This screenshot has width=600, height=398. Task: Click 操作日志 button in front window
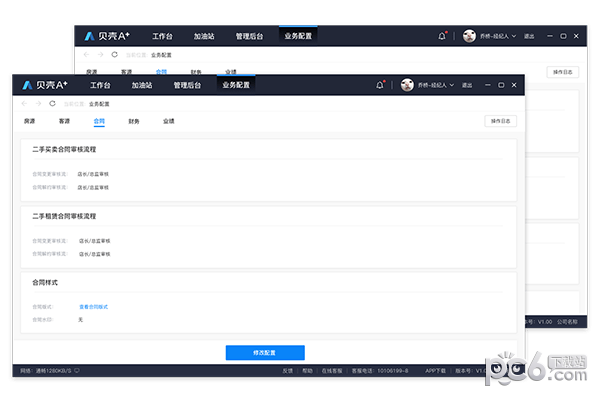pos(501,121)
